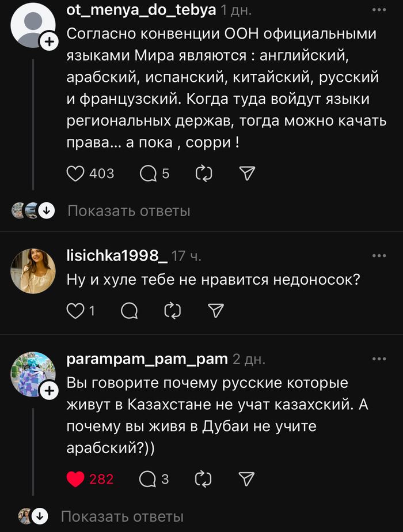This screenshot has width=403, height=532.
Task: Open more options for ot_menya_do_tebya post
Action: [x=379, y=10]
